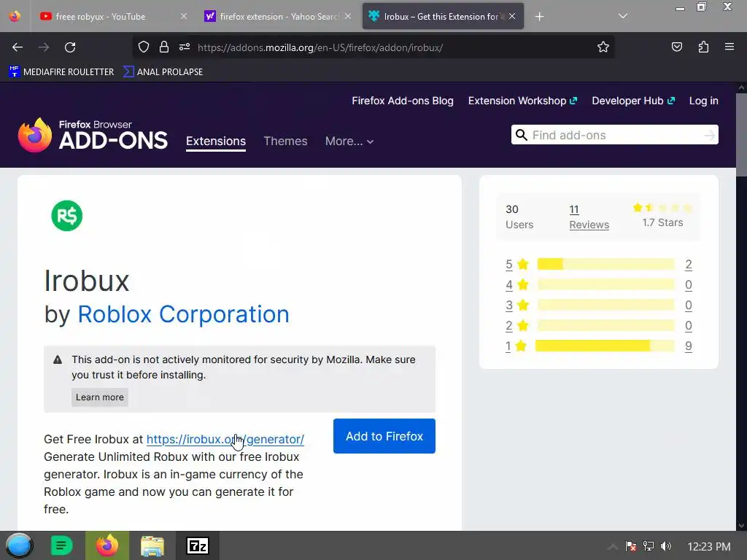This screenshot has height=560, width=747.
Task: Open the Extension Workshop link
Action: 522,101
